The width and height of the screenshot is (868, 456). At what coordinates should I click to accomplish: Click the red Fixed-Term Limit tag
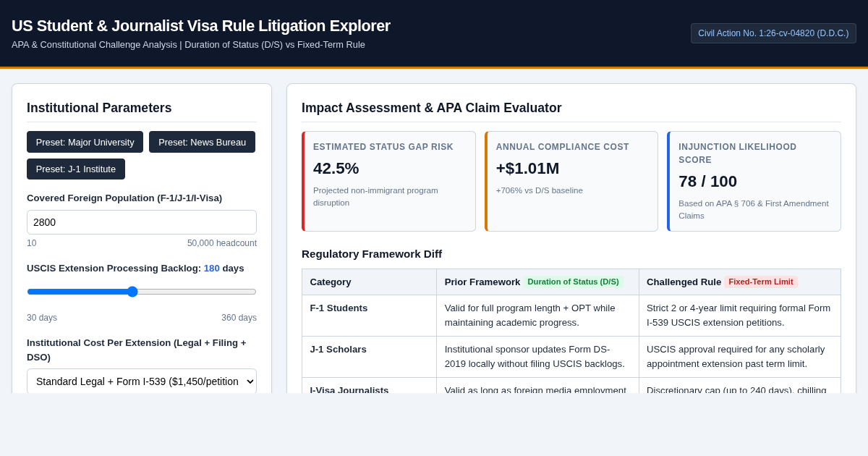click(760, 282)
